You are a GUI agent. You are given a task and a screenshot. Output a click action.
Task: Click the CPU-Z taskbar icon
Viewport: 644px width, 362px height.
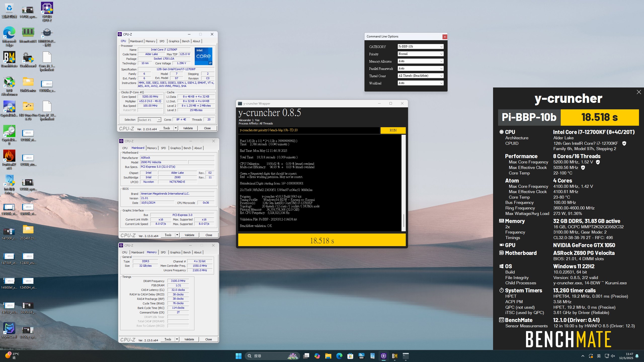click(x=383, y=356)
